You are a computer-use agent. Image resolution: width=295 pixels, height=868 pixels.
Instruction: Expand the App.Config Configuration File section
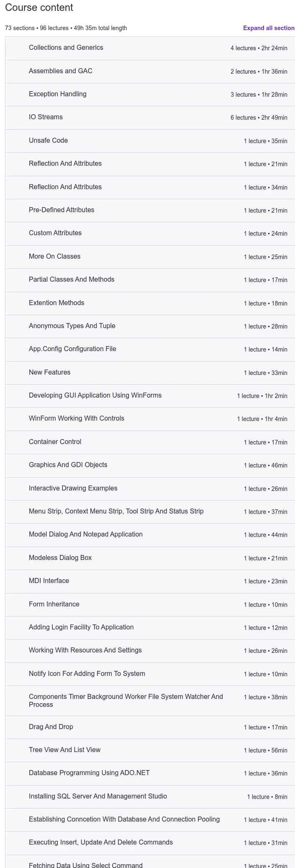(x=150, y=349)
